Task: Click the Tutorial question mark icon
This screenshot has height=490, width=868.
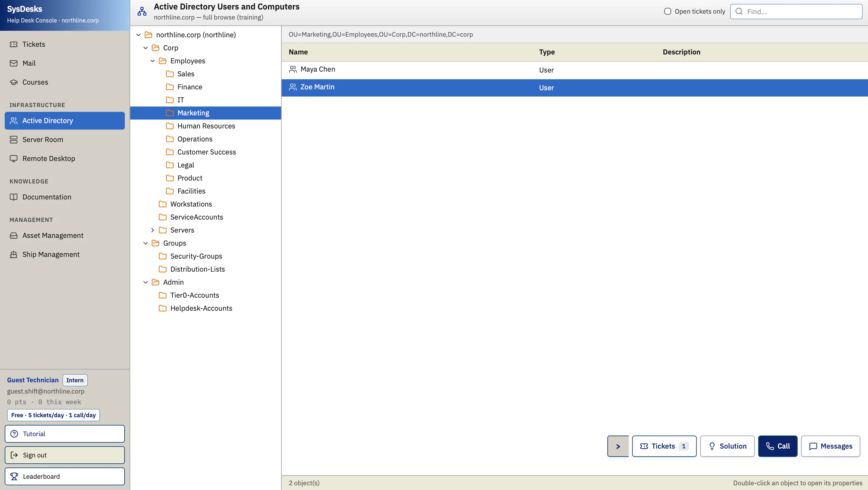Action: tap(14, 434)
